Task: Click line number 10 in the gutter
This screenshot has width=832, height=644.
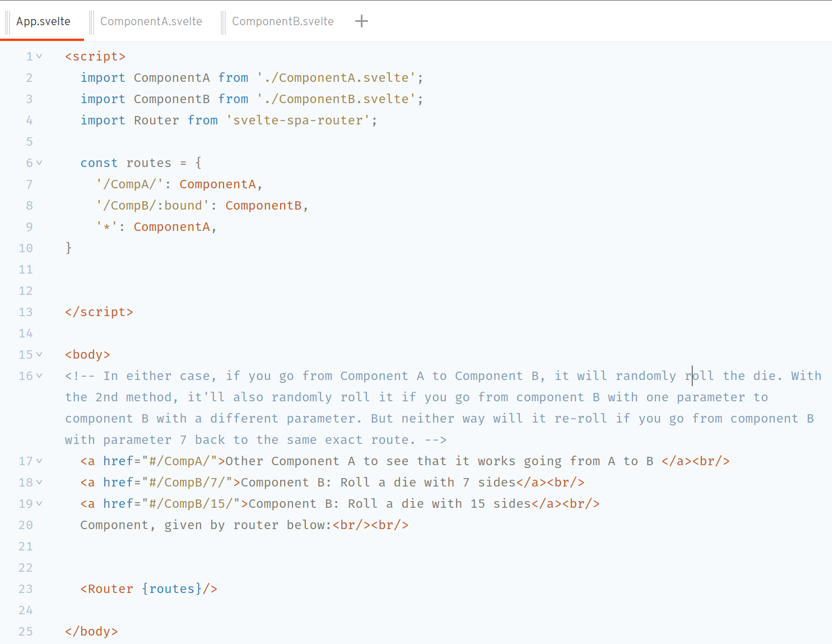Action: tap(26, 248)
